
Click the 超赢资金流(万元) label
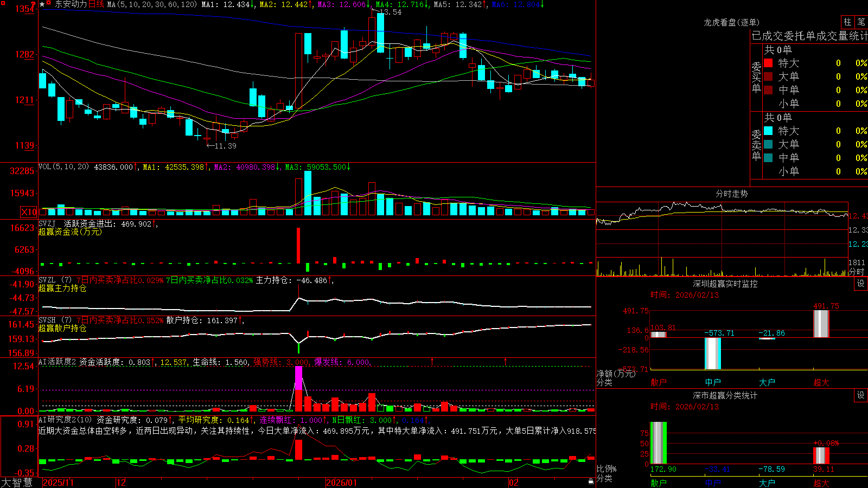70,232
